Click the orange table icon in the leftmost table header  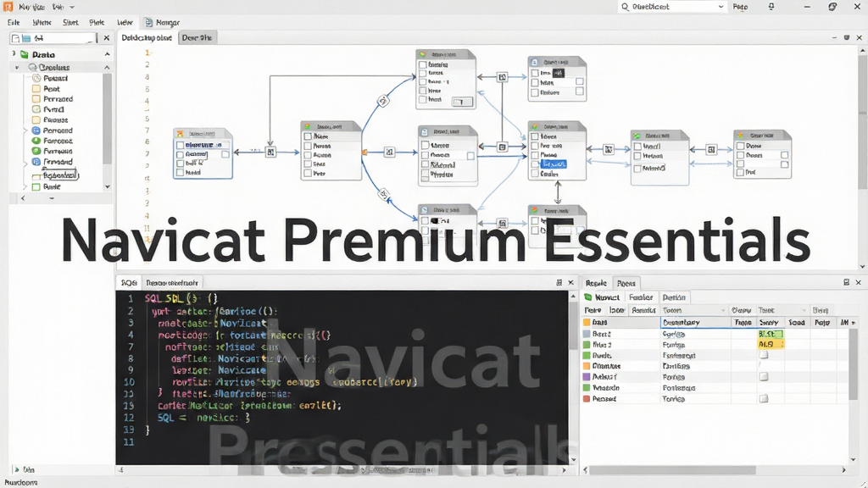coord(180,134)
